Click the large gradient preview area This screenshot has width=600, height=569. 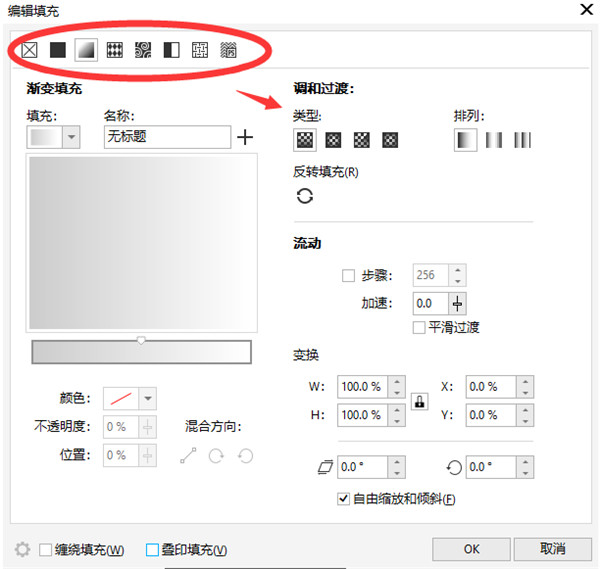tap(142, 243)
